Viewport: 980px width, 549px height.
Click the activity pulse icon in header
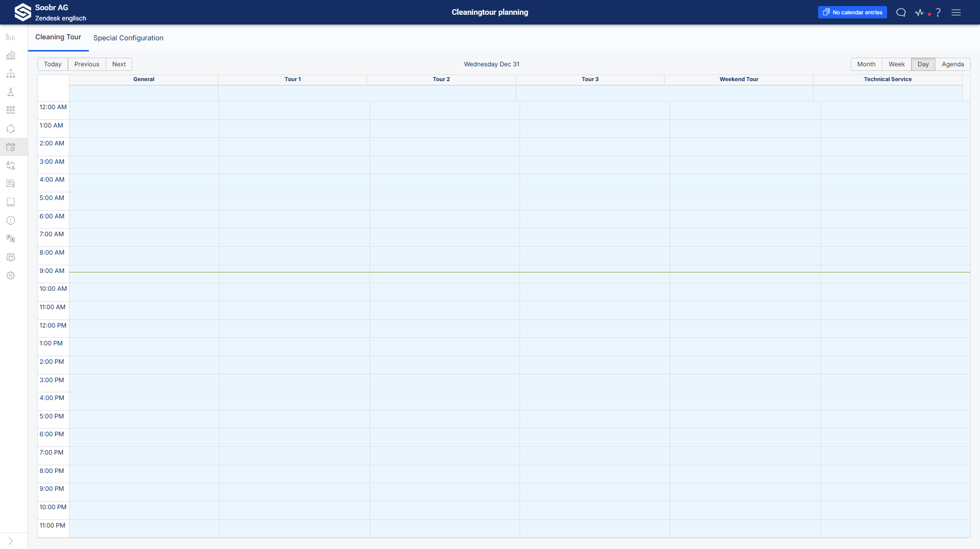click(920, 12)
